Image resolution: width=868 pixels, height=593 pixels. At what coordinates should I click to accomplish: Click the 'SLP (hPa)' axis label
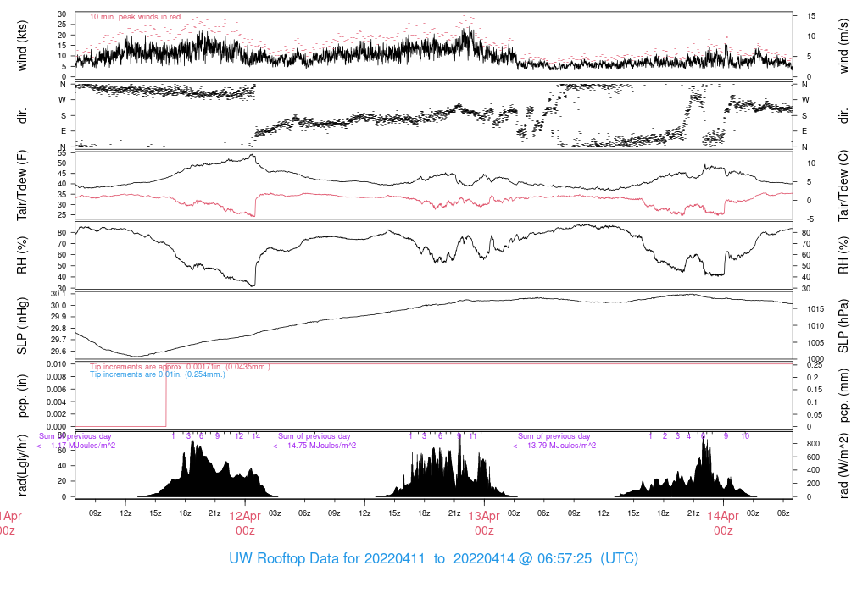(x=843, y=326)
